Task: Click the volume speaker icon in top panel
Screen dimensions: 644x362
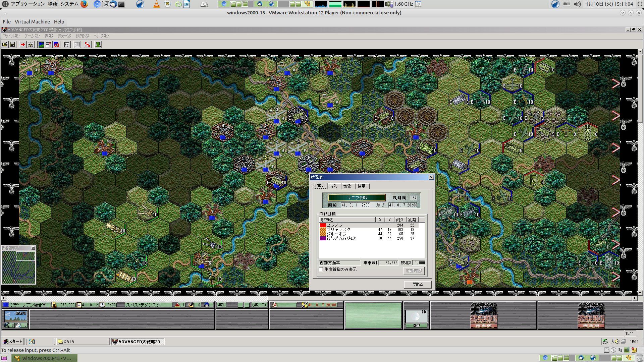Action: 577,4
